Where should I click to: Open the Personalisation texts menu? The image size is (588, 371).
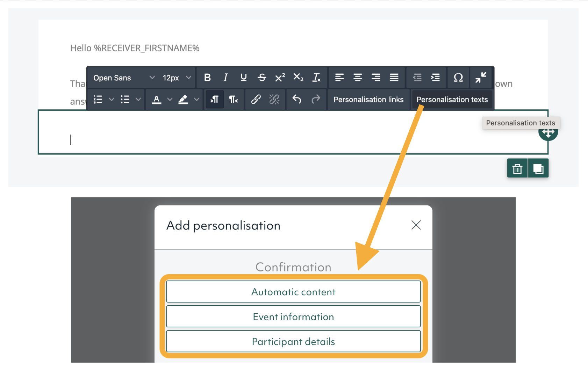coord(452,99)
